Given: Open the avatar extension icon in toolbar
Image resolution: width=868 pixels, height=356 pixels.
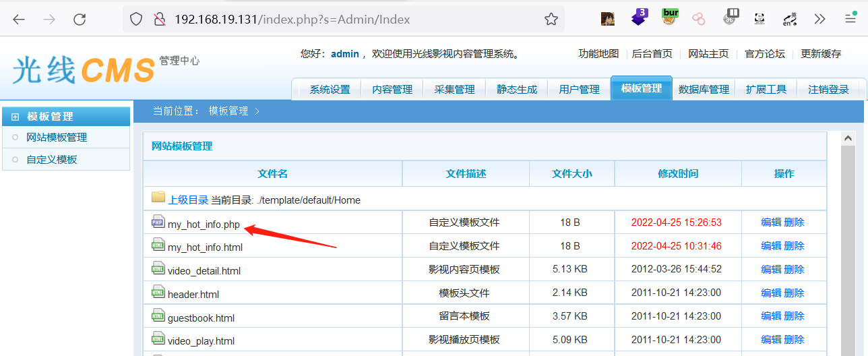Looking at the screenshot, I should point(608,19).
